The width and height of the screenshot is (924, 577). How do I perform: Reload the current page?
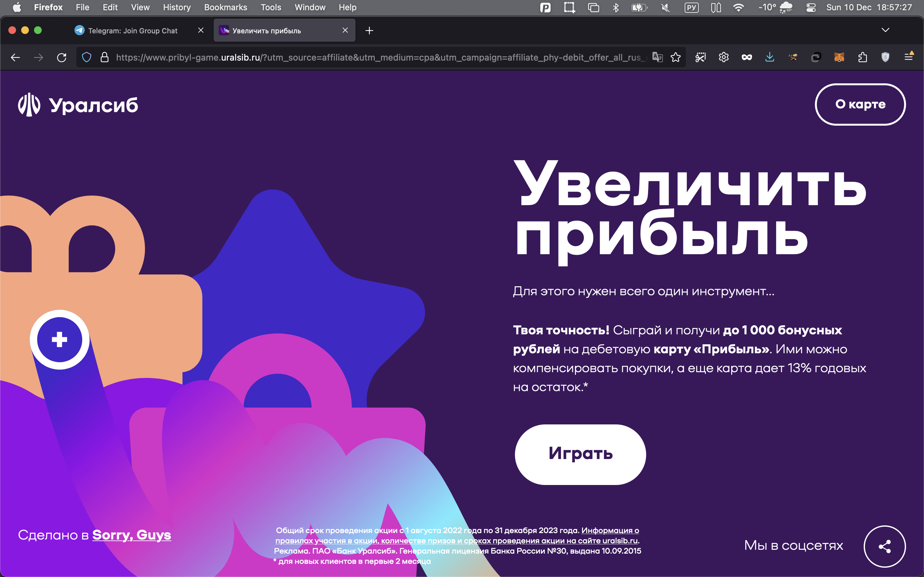[62, 57]
